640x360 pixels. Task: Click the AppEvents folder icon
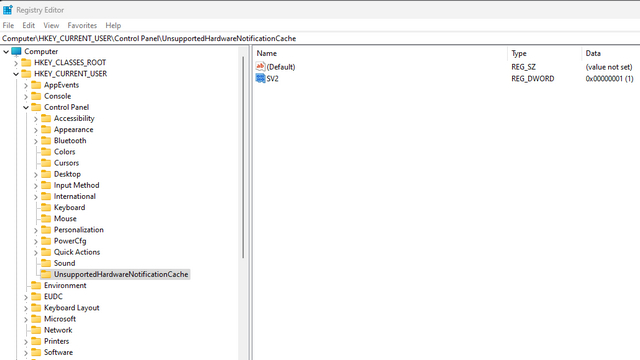[36, 85]
